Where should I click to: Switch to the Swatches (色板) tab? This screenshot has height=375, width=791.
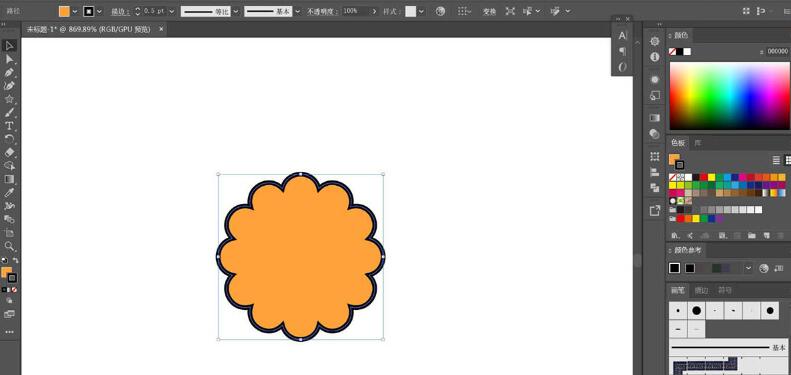679,143
